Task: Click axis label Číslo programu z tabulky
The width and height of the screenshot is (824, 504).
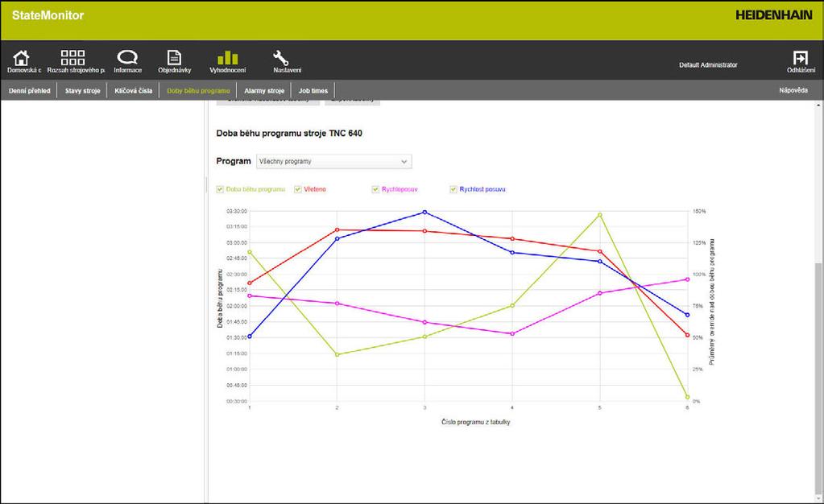Action: point(475,422)
